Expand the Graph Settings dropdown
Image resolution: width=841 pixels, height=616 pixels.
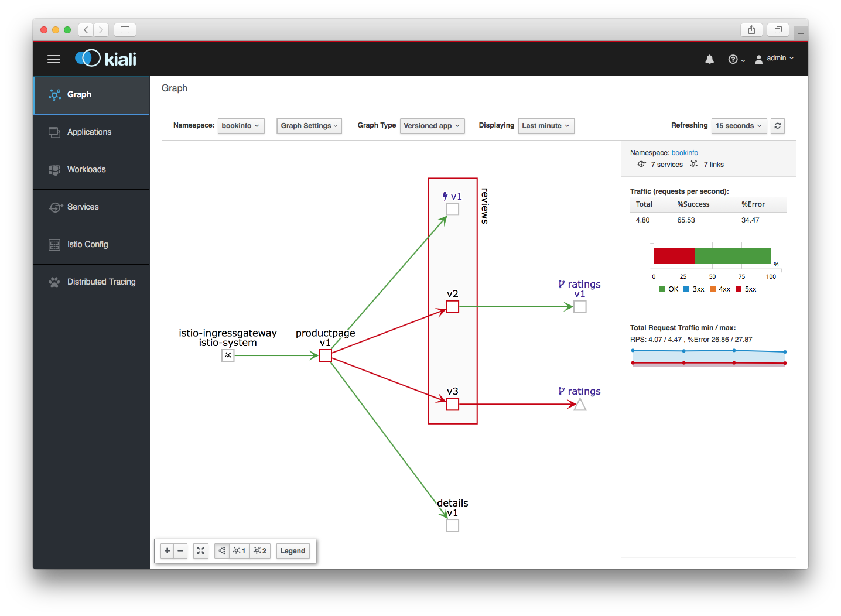(309, 126)
